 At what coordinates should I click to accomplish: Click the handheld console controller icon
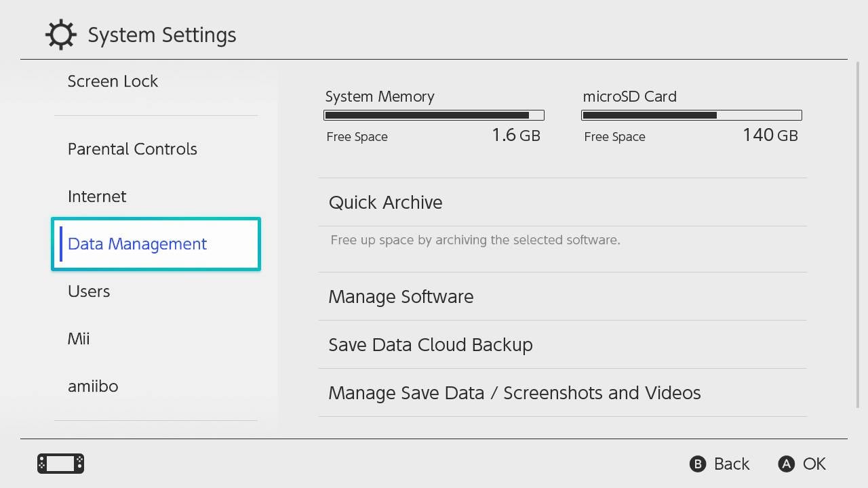point(60,464)
